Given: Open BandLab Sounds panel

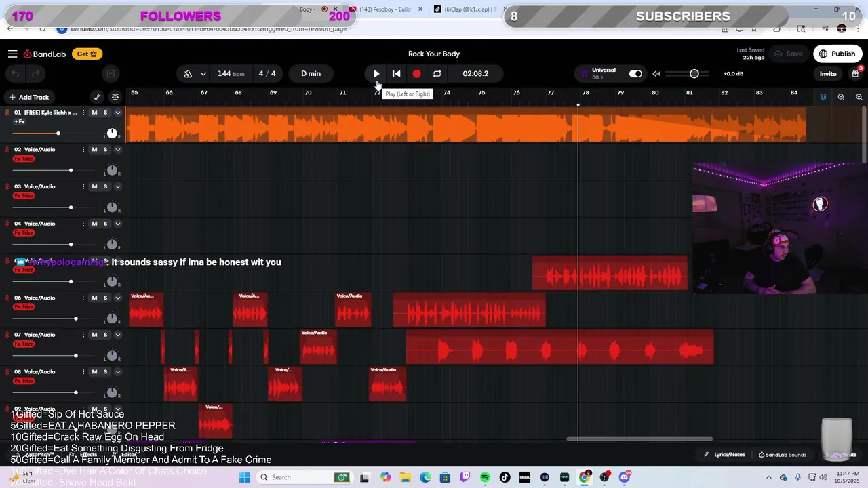Looking at the screenshot, I should [x=783, y=455].
